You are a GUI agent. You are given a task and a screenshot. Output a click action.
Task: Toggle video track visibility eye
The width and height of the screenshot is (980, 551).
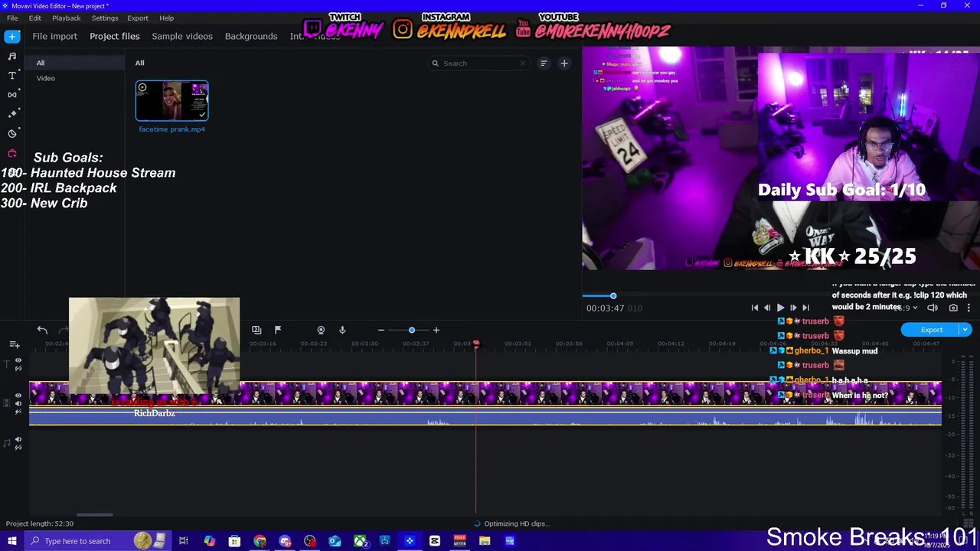click(x=18, y=396)
